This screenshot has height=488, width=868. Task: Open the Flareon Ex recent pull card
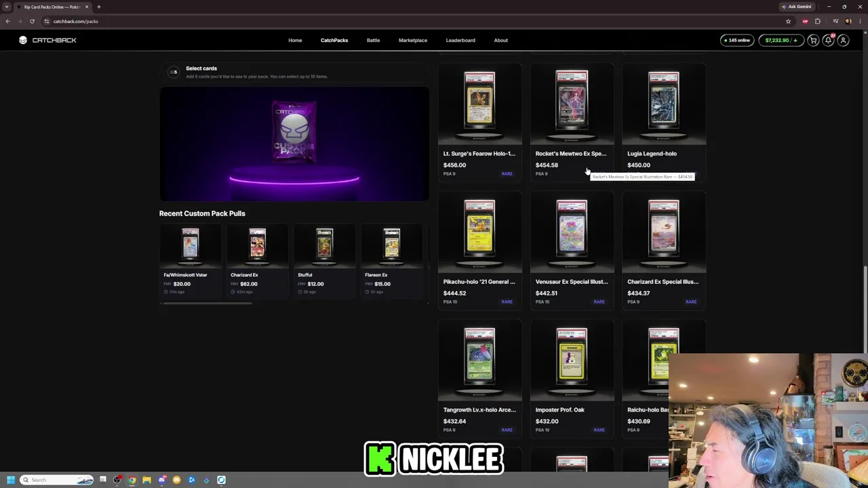391,261
